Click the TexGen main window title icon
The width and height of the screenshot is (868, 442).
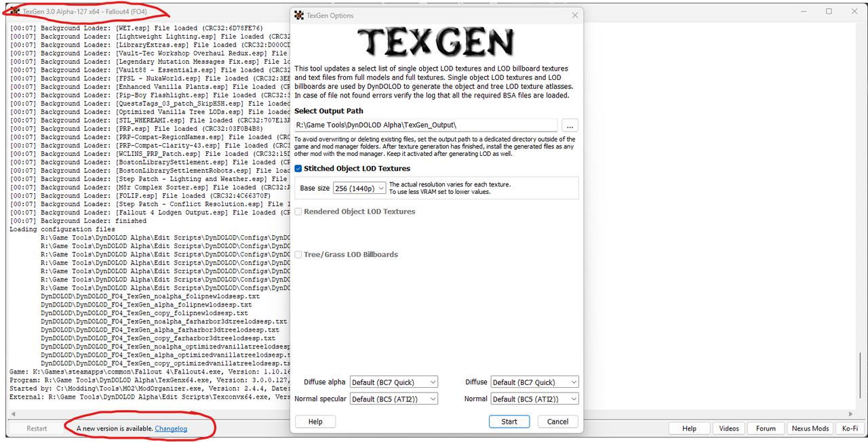16,12
